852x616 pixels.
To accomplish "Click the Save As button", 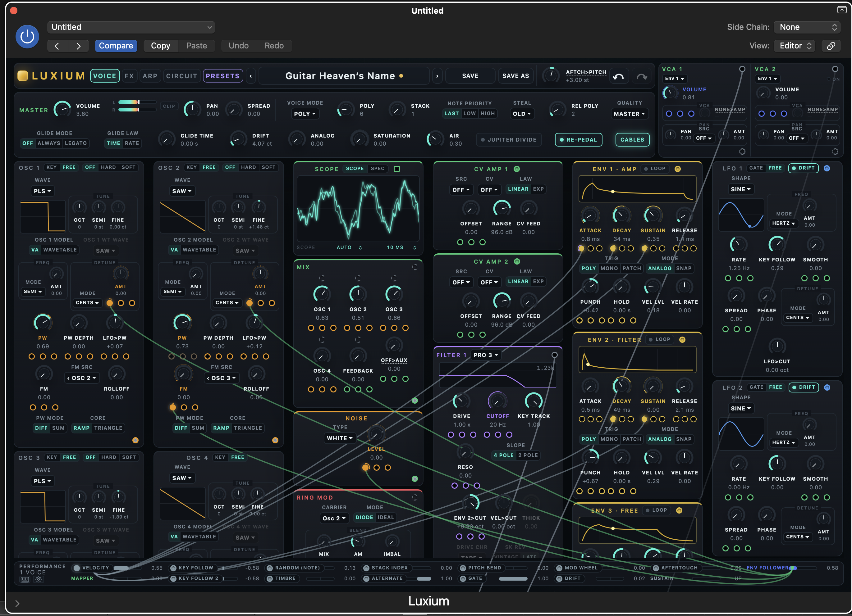I will (x=515, y=76).
